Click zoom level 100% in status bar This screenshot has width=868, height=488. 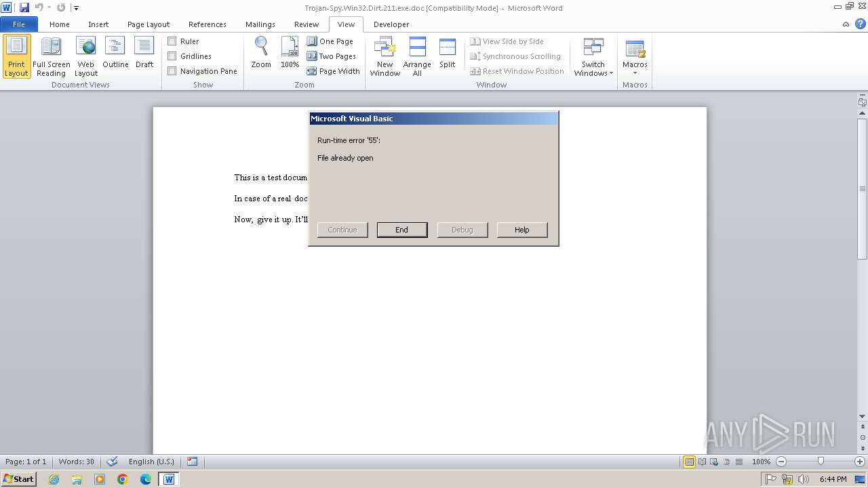761,462
